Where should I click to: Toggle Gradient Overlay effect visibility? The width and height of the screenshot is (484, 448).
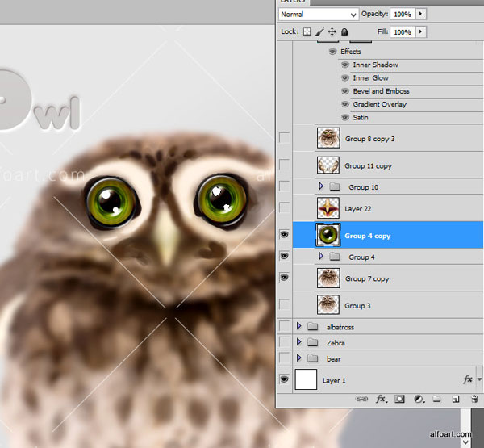pyautogui.click(x=345, y=104)
